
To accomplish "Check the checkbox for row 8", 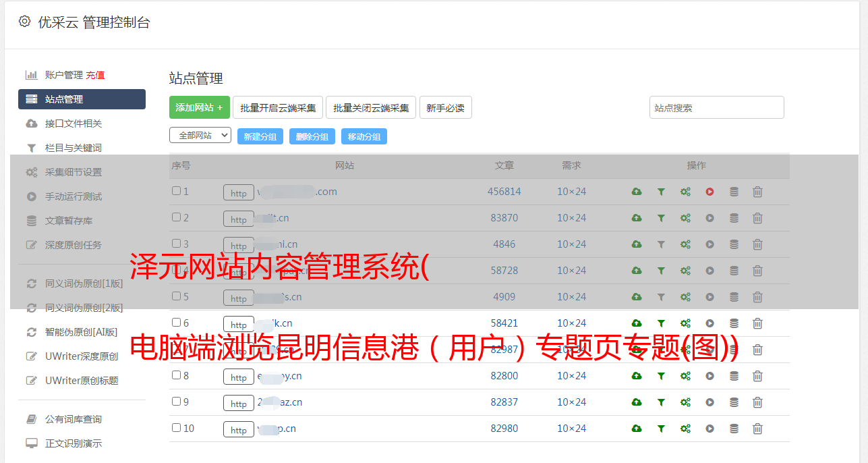I will [x=176, y=375].
